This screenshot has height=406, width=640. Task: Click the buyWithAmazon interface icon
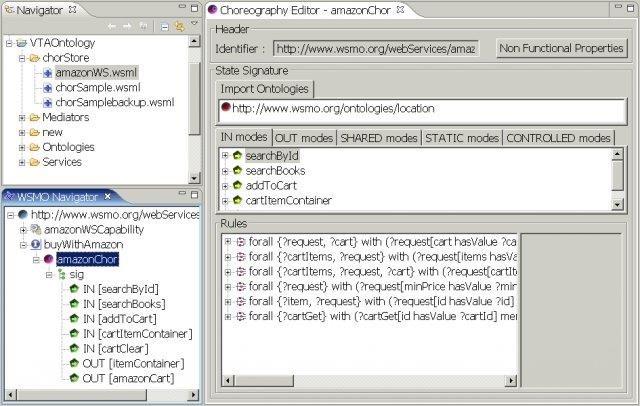pos(36,244)
